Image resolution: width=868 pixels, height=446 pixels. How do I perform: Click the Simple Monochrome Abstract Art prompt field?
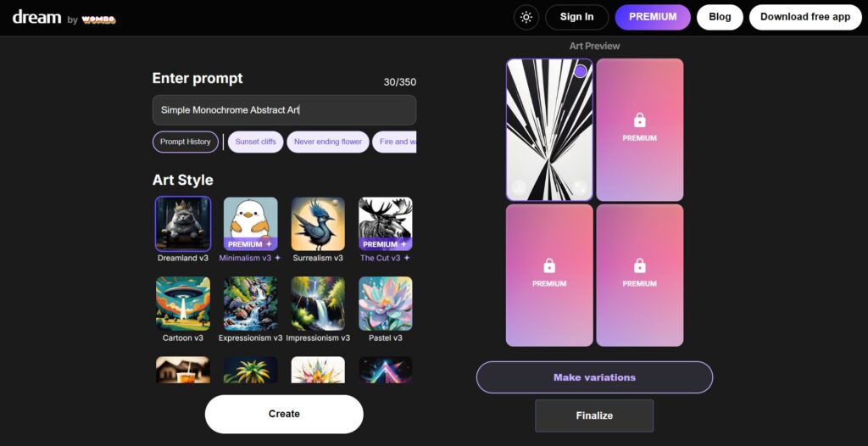(x=284, y=109)
